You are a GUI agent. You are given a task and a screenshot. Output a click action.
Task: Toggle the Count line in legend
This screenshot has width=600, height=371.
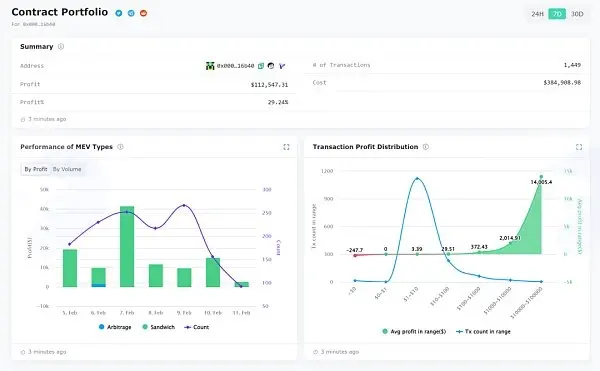(x=197, y=327)
